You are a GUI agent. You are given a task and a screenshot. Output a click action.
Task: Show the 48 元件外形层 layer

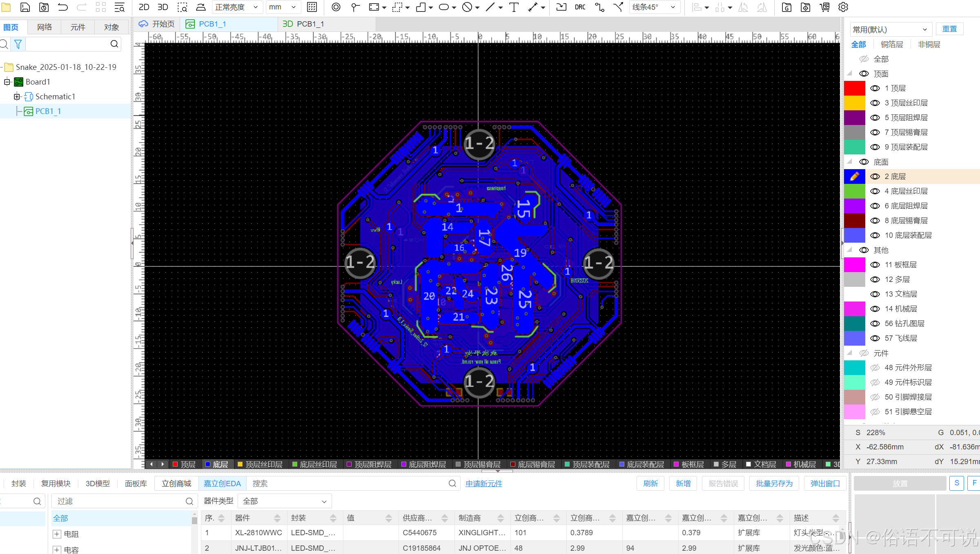point(875,368)
